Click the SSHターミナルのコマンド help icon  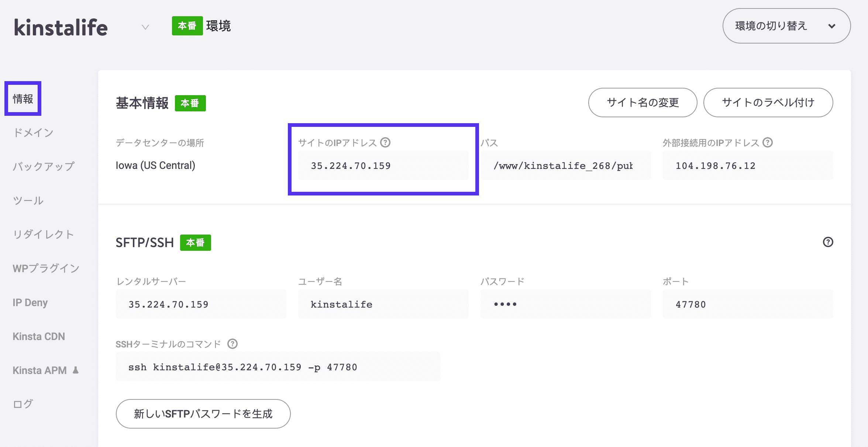click(232, 344)
